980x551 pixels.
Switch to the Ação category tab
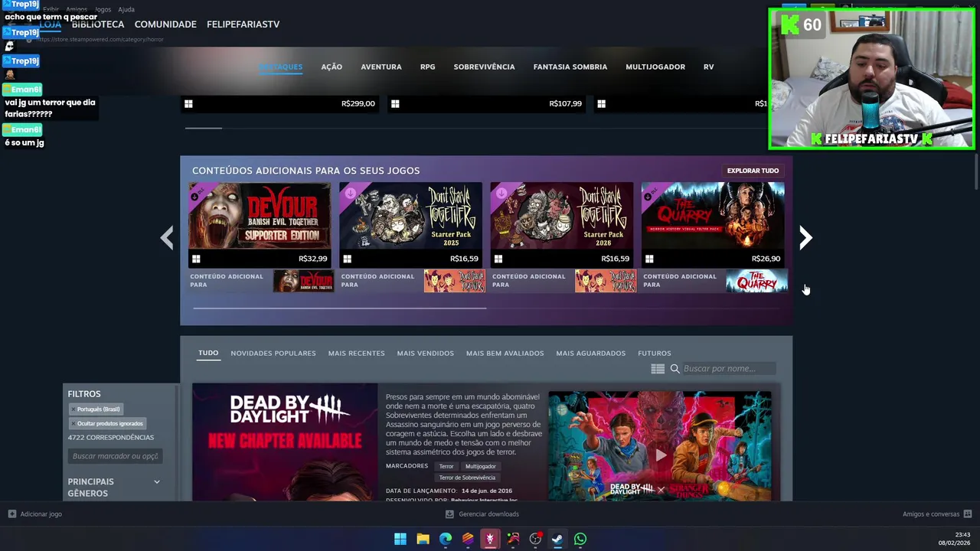tap(332, 67)
